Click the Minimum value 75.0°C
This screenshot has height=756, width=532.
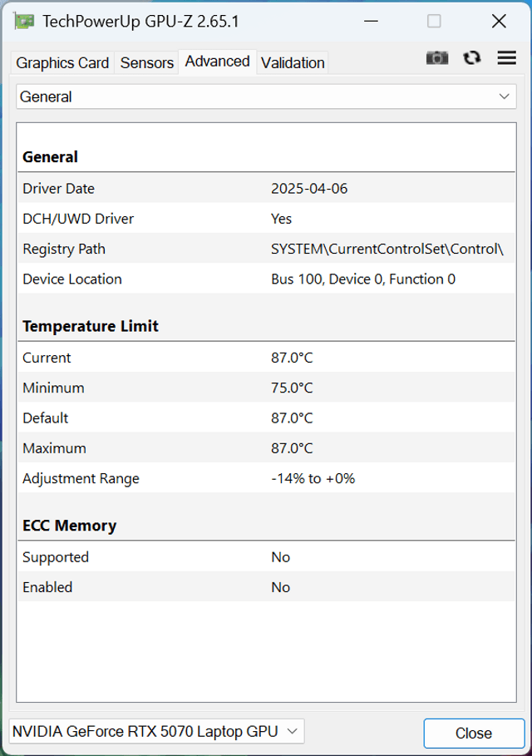click(x=292, y=388)
